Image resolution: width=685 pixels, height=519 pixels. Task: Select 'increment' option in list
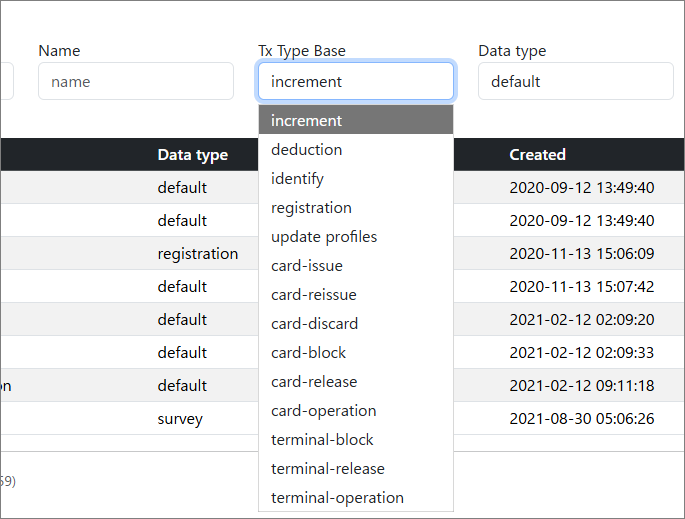click(x=355, y=120)
